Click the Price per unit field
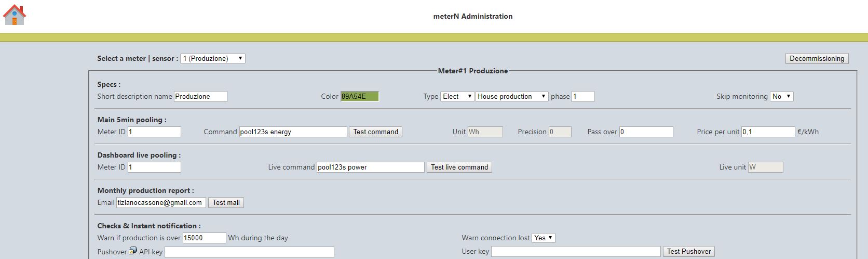Image resolution: width=868 pixels, height=259 pixels. (768, 132)
